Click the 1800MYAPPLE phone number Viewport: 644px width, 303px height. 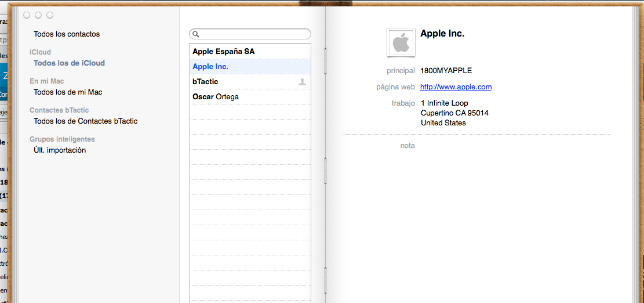coord(446,70)
